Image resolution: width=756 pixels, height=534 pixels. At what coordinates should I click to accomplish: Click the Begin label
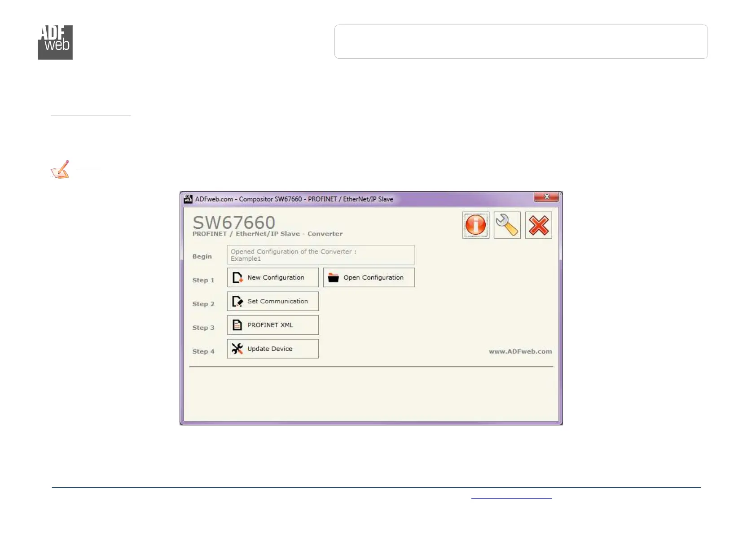pos(202,256)
